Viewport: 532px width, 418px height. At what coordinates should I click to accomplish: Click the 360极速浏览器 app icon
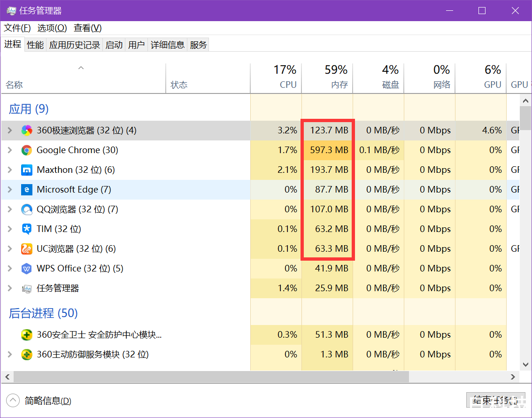point(27,131)
